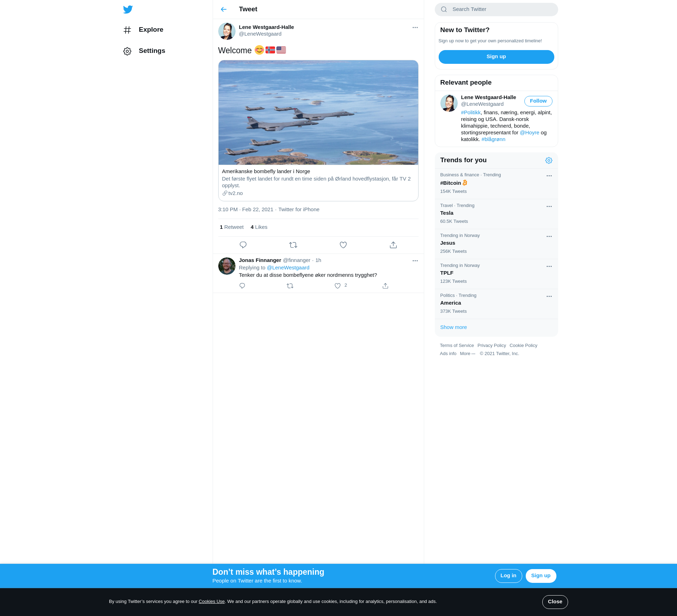Image resolution: width=677 pixels, height=616 pixels.
Task: Open more options for Jesus trend
Action: [x=549, y=236]
